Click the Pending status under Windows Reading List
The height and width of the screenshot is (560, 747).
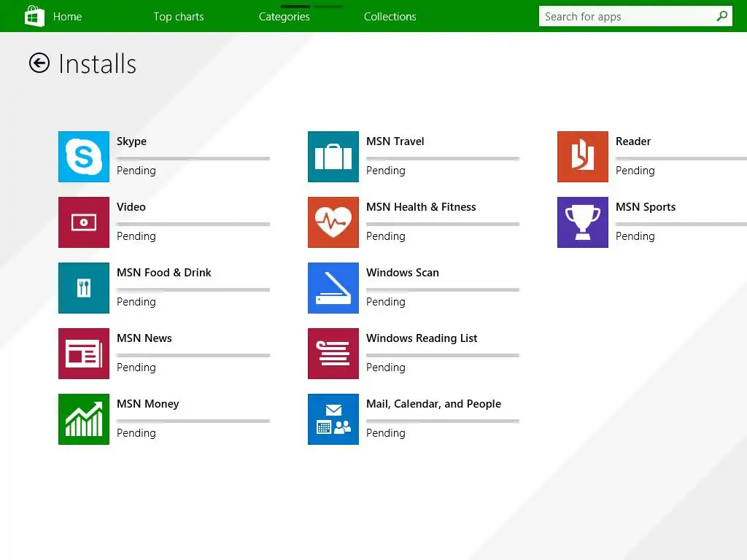click(386, 367)
